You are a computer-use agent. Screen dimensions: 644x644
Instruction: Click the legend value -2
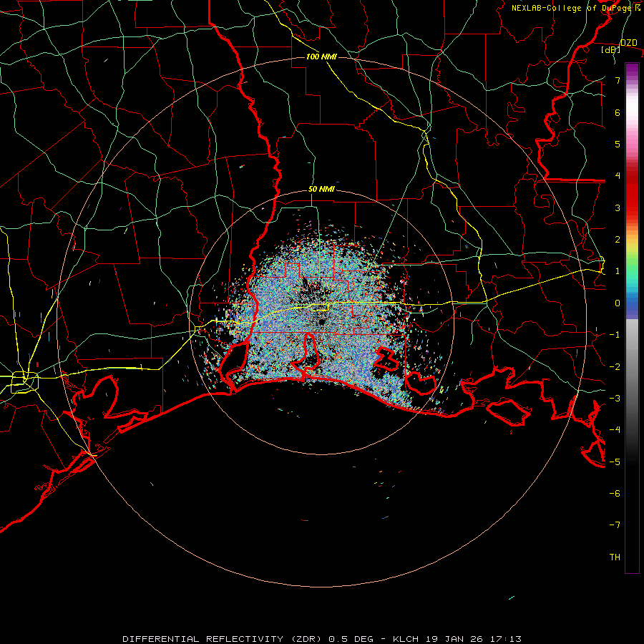[615, 366]
